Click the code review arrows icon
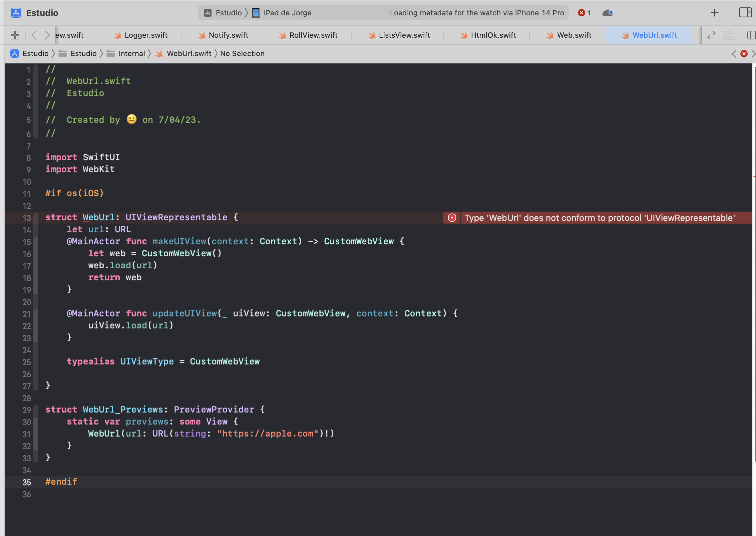Image resolution: width=756 pixels, height=536 pixels. pyautogui.click(x=711, y=35)
